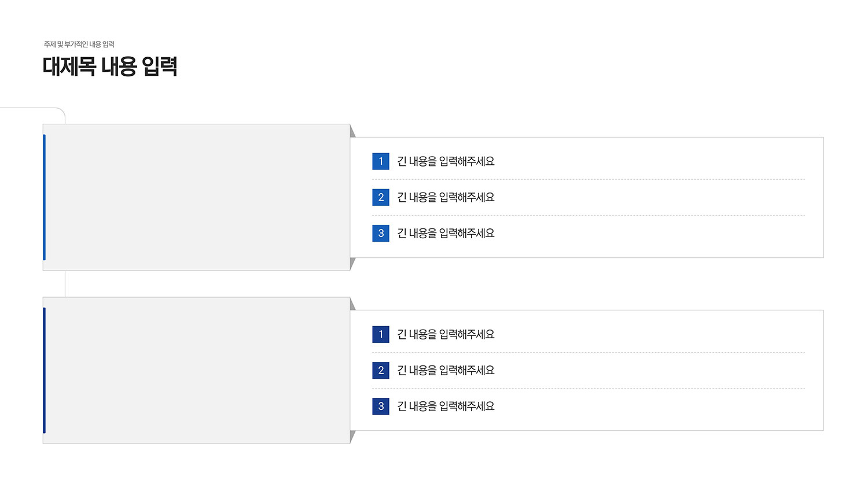Select first text line in the lower list

click(446, 334)
